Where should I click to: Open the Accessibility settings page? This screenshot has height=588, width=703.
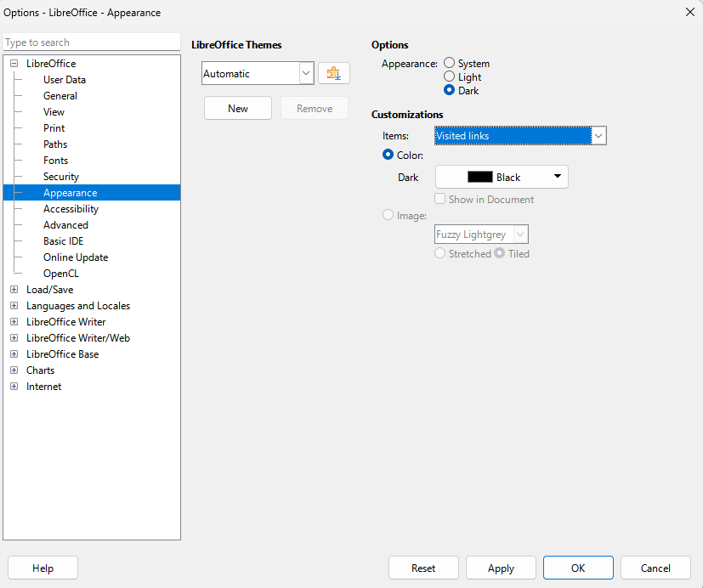tap(71, 209)
